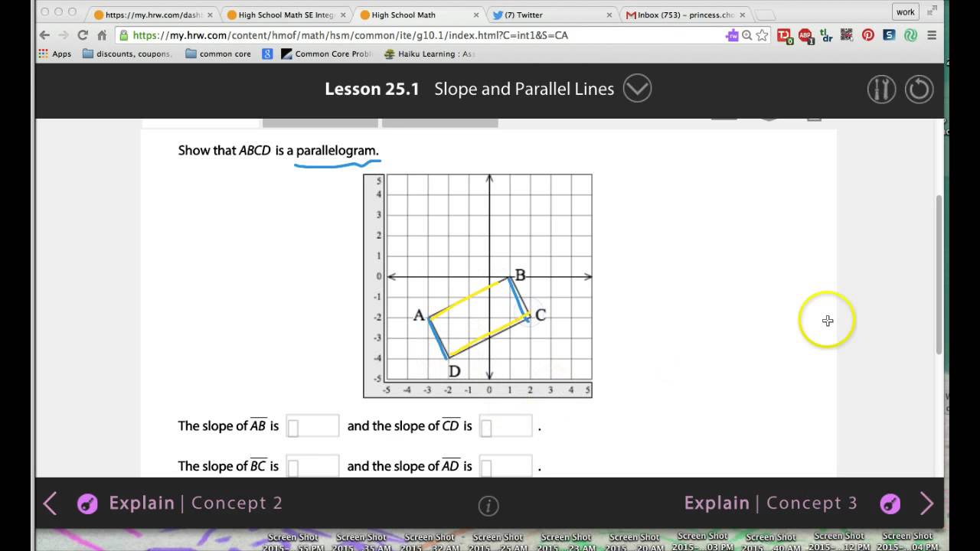Click the browser back button

point(44,35)
